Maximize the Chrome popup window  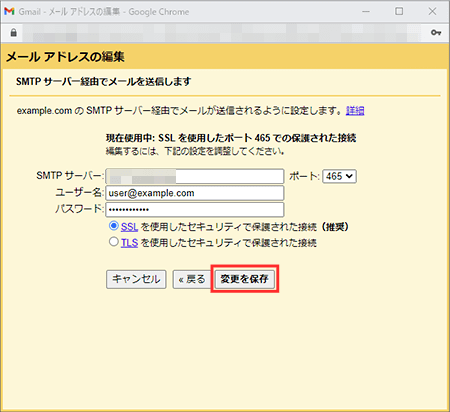click(x=399, y=11)
